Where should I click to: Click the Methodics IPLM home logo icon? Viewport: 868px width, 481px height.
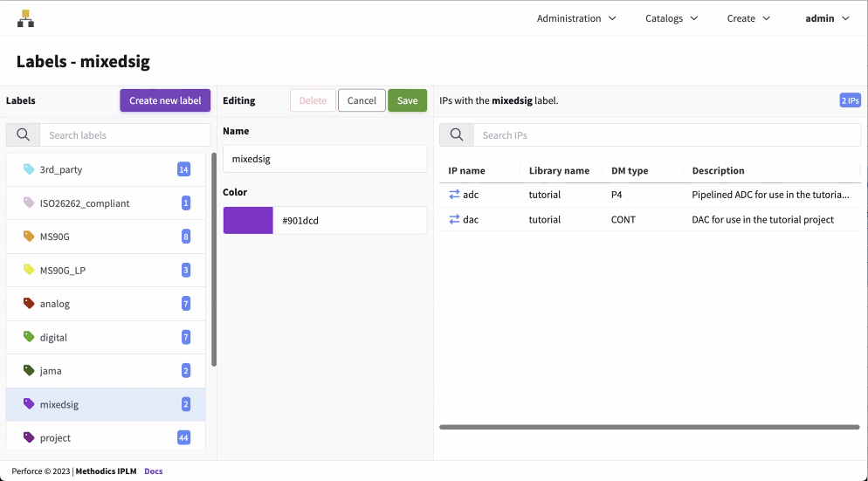click(x=25, y=18)
